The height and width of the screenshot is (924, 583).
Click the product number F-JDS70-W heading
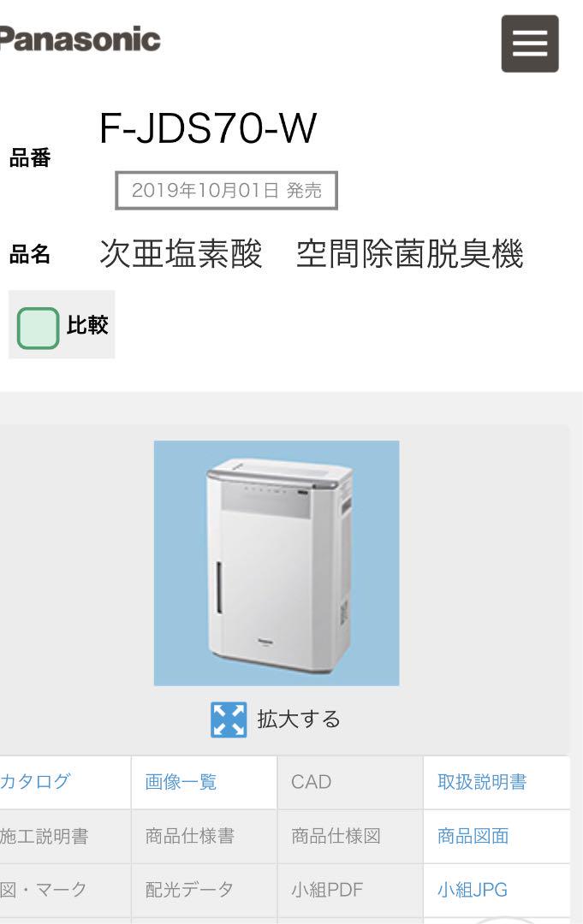coord(208,127)
